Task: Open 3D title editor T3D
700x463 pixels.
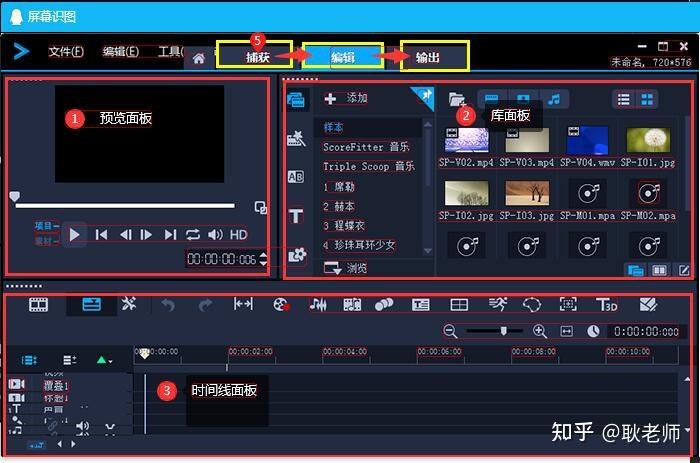Action: (x=607, y=305)
